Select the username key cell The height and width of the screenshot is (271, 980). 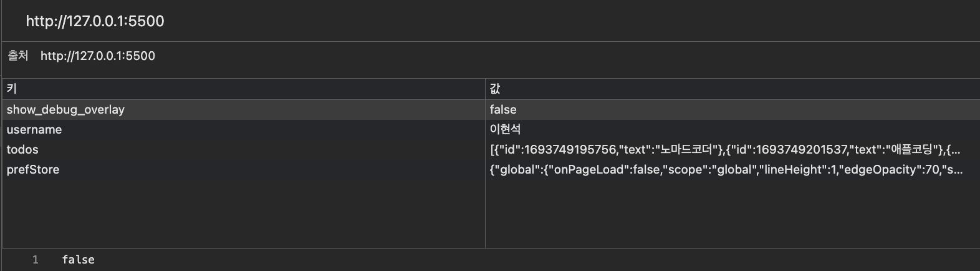coord(243,129)
